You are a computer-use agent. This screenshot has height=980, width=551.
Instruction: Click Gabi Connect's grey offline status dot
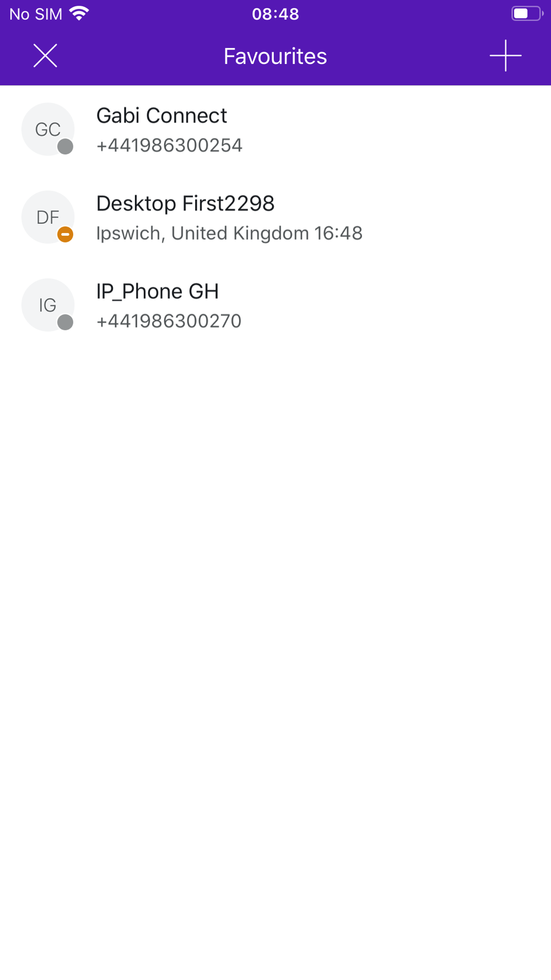tap(66, 147)
